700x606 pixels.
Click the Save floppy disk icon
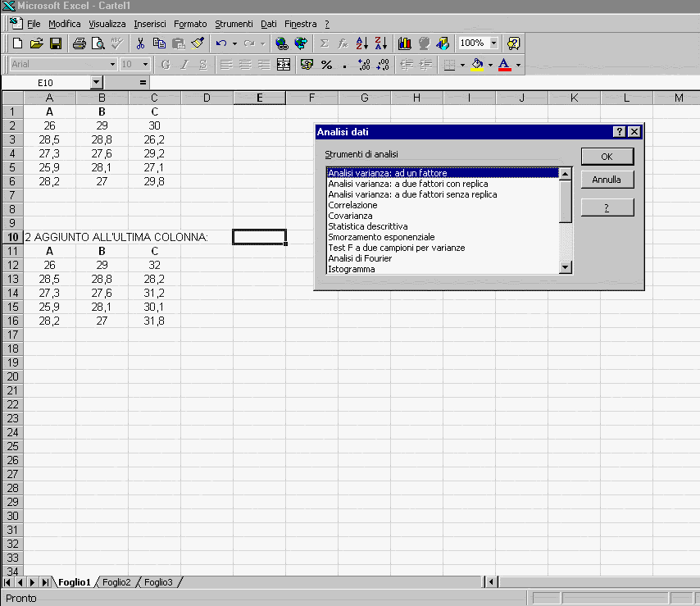pos(56,43)
